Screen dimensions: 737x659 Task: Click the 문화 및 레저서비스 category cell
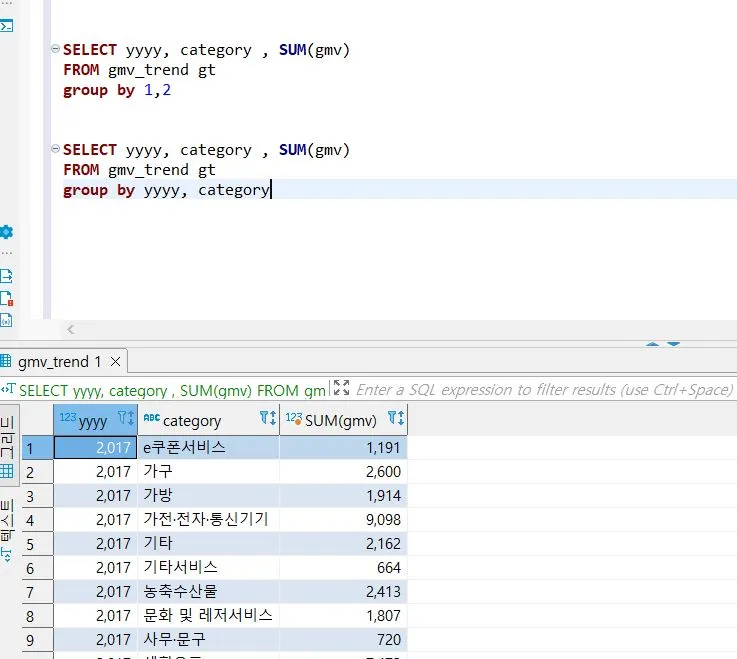tap(209, 615)
